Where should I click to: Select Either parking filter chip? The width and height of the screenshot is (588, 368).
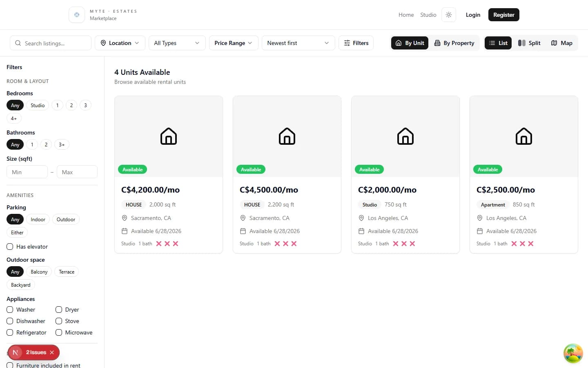click(x=17, y=233)
